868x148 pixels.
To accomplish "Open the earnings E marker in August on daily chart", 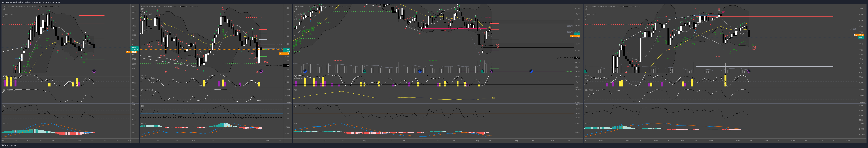I will (x=483, y=71).
